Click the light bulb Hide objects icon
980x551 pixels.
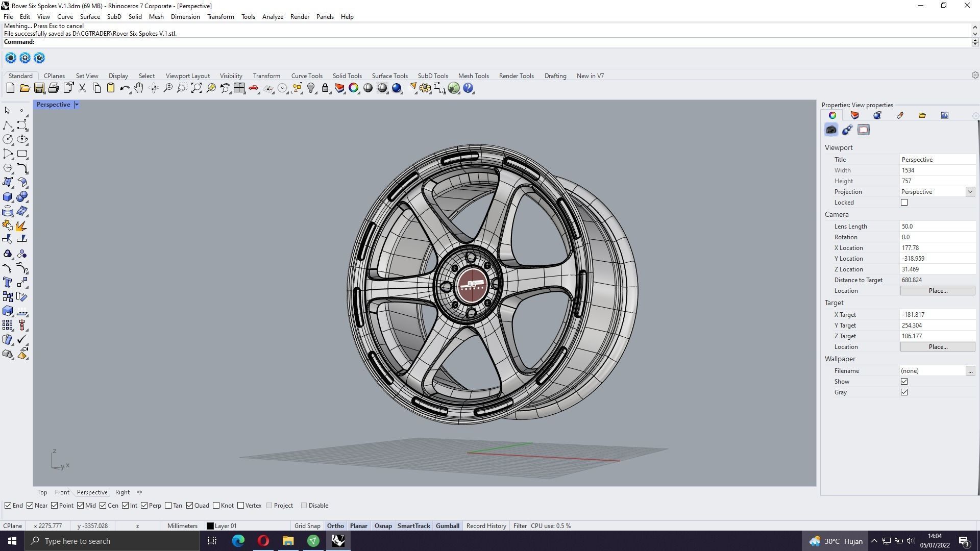tap(311, 88)
